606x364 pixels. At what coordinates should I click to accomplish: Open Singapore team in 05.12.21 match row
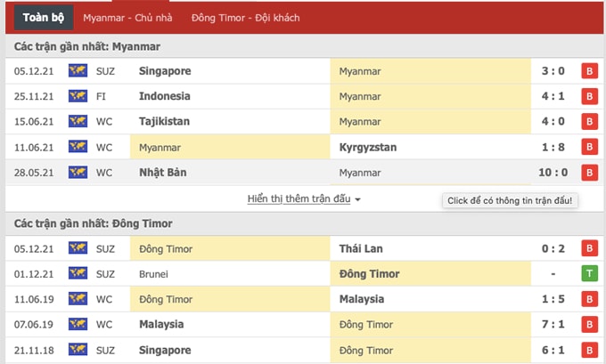[x=165, y=71]
